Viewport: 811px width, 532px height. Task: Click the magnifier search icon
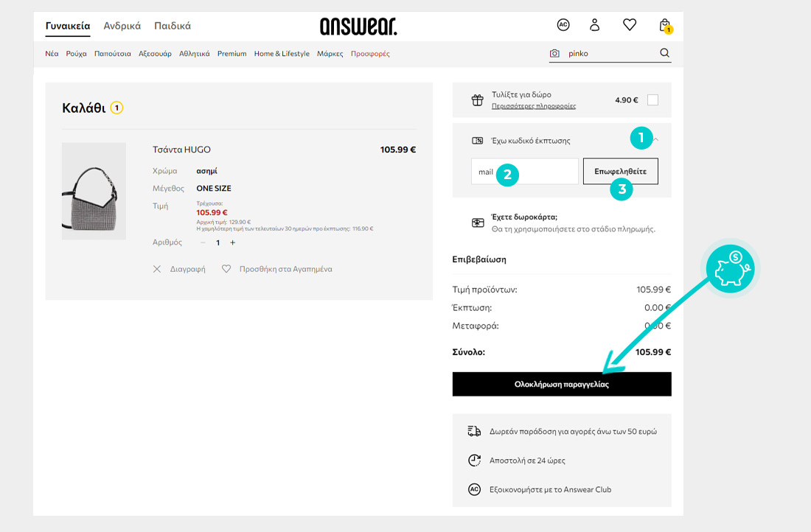(664, 53)
